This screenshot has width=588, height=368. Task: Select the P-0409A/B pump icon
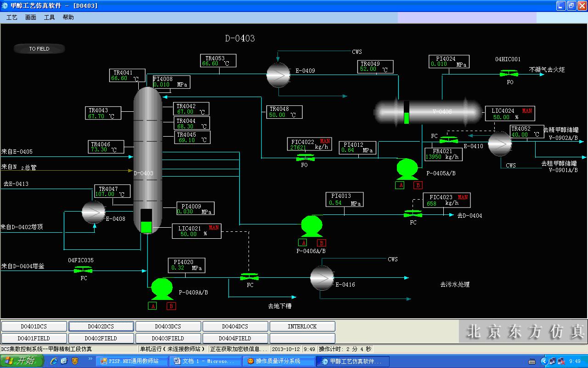click(162, 288)
